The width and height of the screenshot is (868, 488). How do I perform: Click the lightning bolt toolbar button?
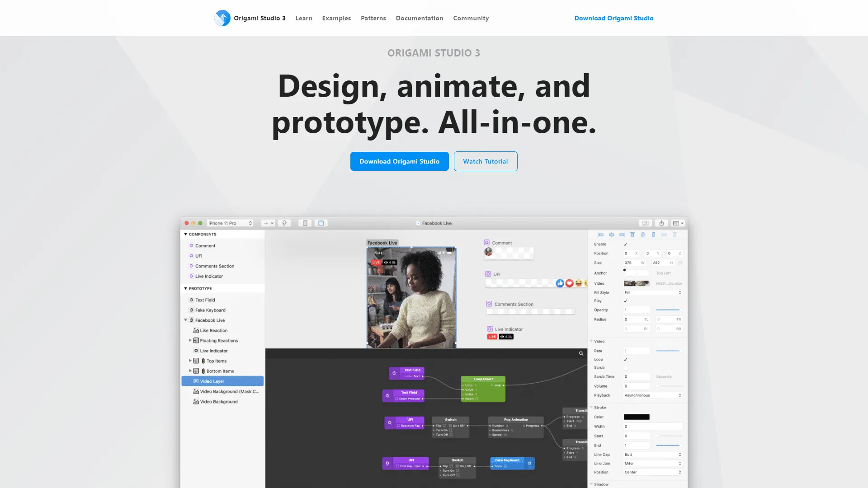pyautogui.click(x=284, y=223)
